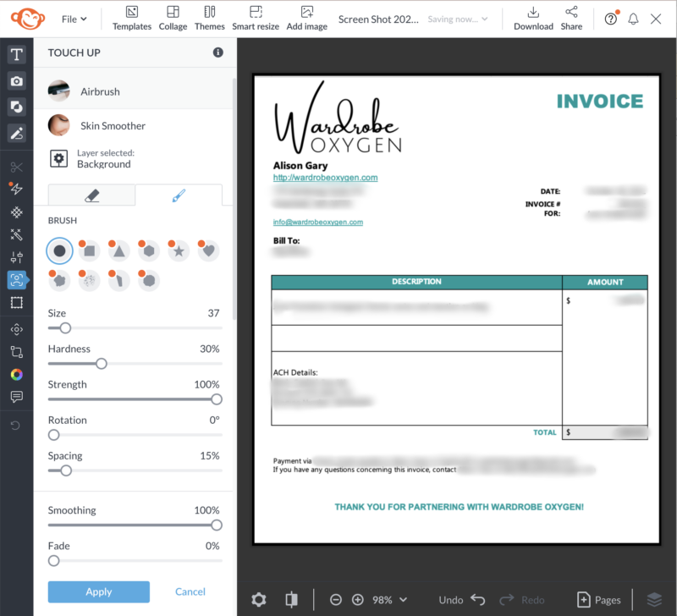677x616 pixels.
Task: Download the image
Action: pyautogui.click(x=533, y=18)
